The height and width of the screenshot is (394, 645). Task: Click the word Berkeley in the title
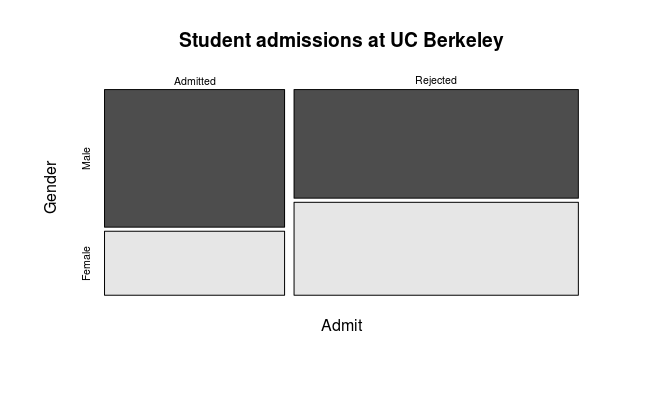coord(463,40)
